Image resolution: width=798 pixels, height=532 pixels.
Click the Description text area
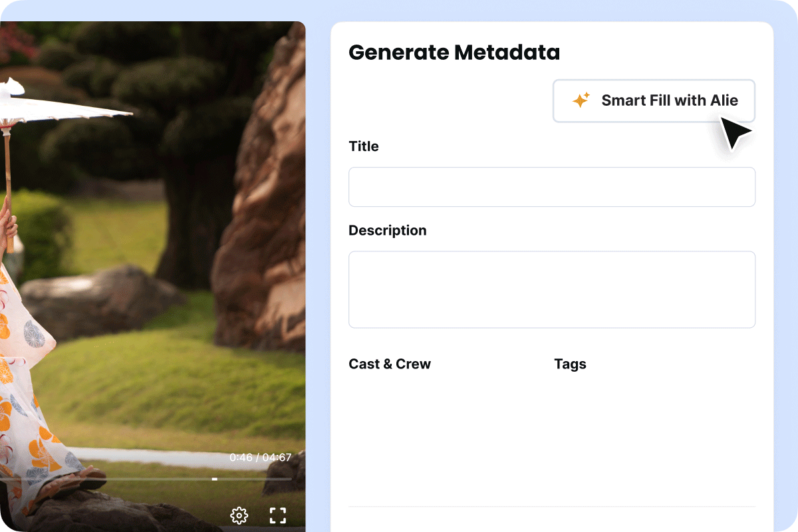click(552, 289)
